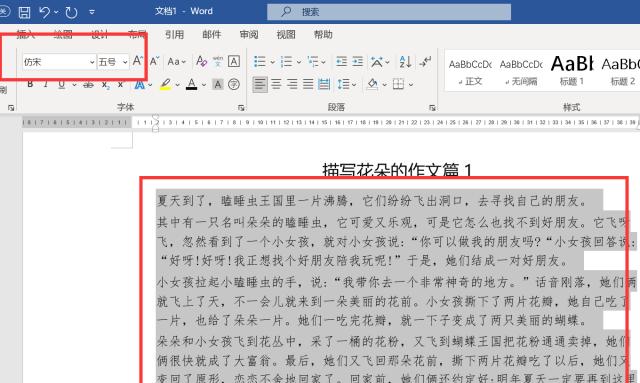Image resolution: width=640 pixels, height=383 pixels.
Task: Toggle italic formatting
Action: point(46,85)
